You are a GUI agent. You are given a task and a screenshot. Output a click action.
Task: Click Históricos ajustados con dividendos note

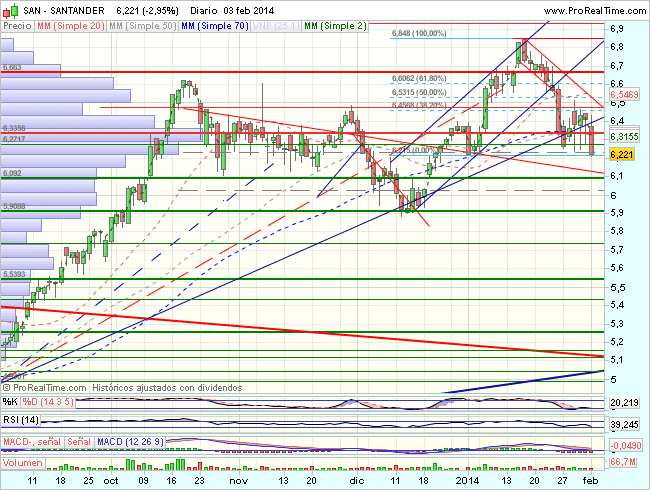[167, 388]
